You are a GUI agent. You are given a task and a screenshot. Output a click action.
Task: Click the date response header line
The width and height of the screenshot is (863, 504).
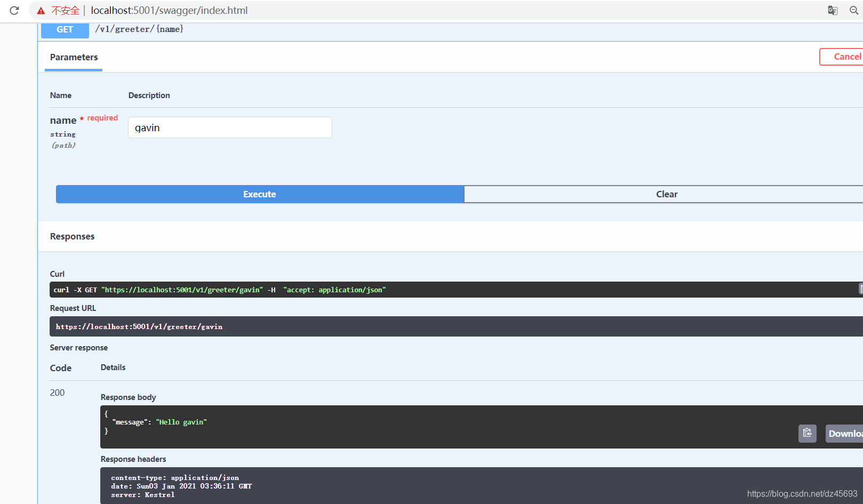(x=181, y=486)
